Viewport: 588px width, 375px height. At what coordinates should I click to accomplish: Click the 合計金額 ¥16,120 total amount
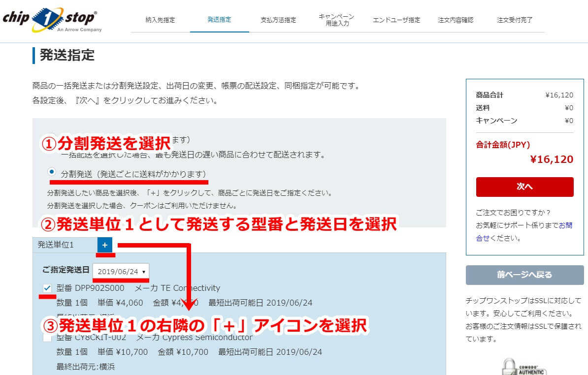pyautogui.click(x=552, y=159)
